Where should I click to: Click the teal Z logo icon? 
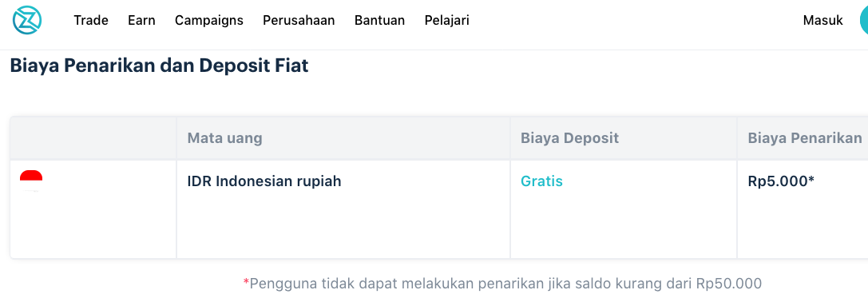(27, 20)
